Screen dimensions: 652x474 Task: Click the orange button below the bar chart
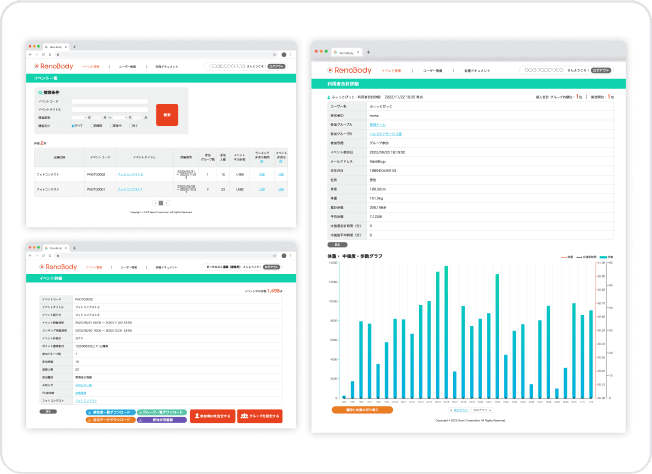tap(353, 409)
